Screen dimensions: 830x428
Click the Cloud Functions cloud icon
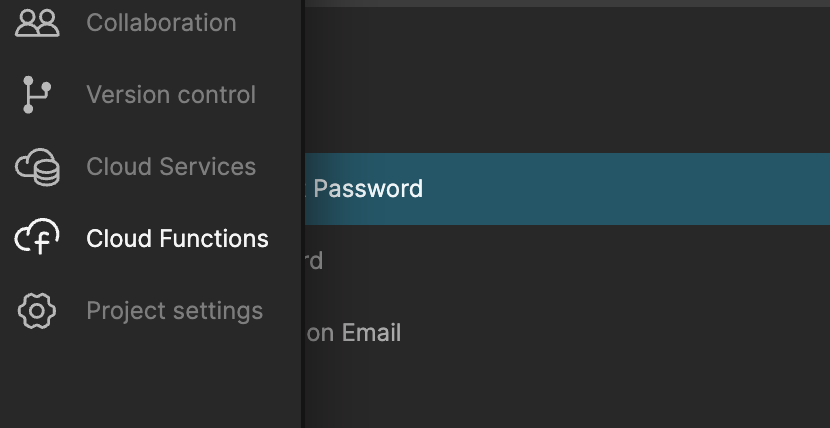click(38, 239)
